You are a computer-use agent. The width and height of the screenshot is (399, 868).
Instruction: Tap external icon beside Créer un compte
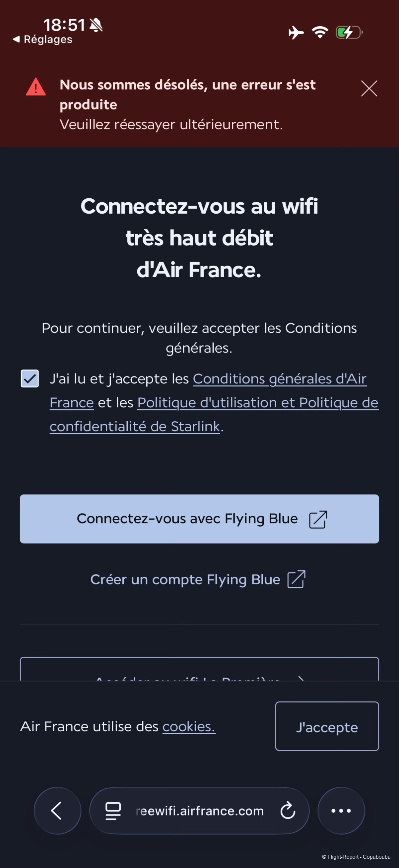(296, 579)
